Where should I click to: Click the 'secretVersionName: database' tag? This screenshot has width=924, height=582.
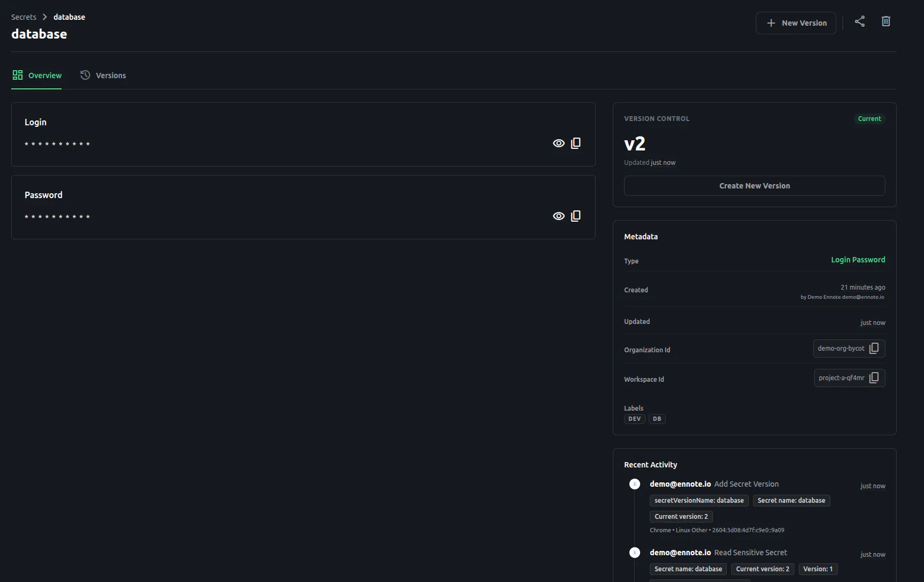[699, 501]
